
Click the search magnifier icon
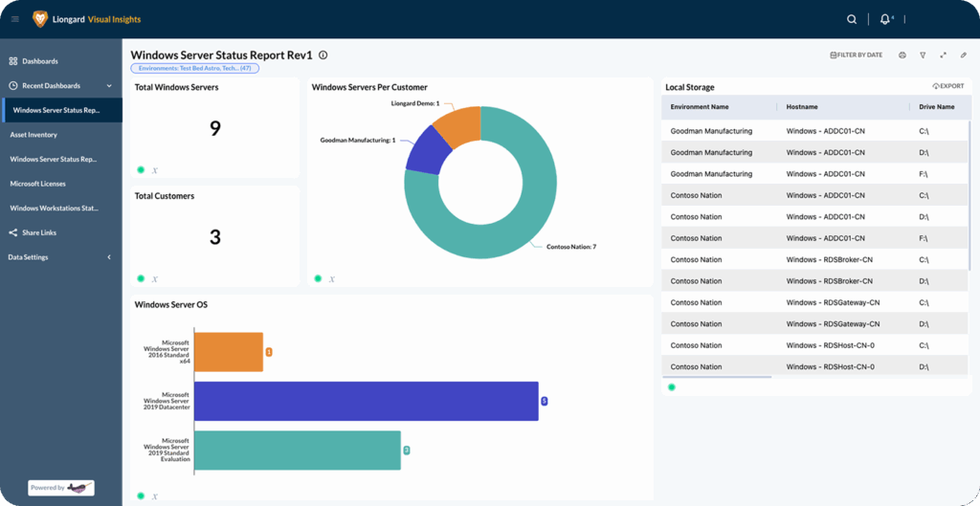click(852, 19)
